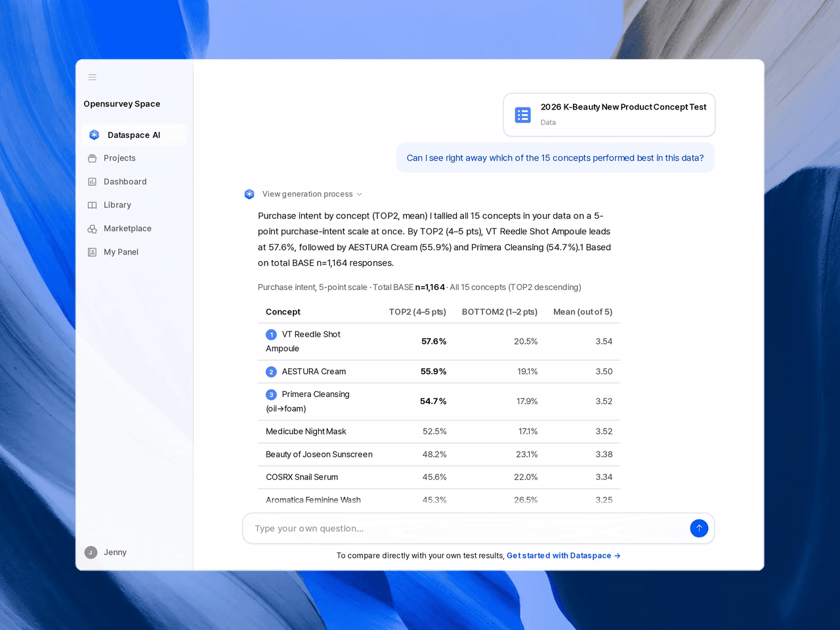
Task: Click the 3.34 mean score
Action: 604,477
